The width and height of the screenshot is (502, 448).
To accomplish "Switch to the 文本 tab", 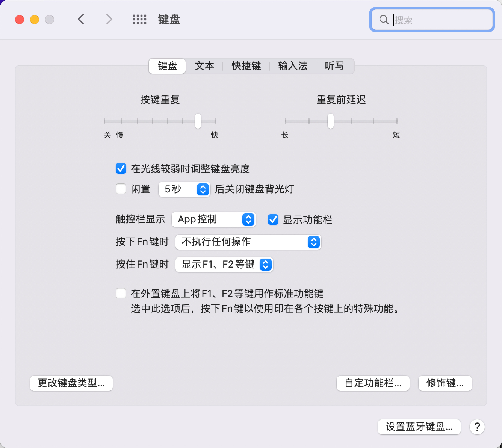I will click(204, 66).
